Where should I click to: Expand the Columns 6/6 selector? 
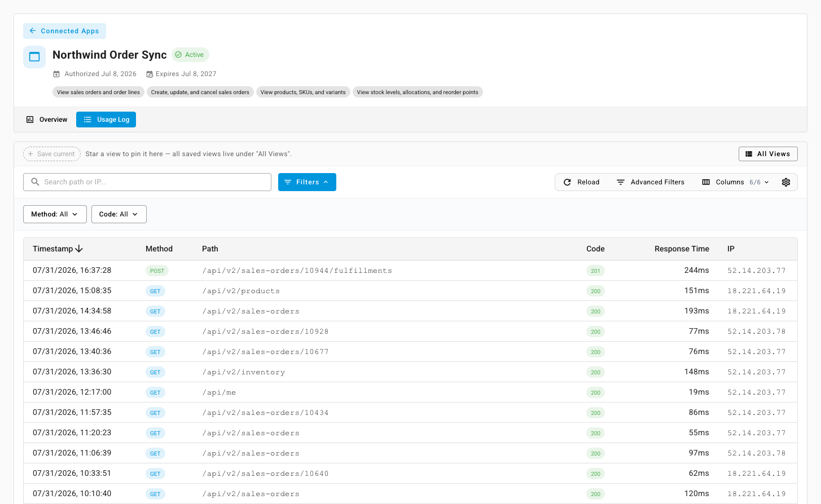pos(735,182)
